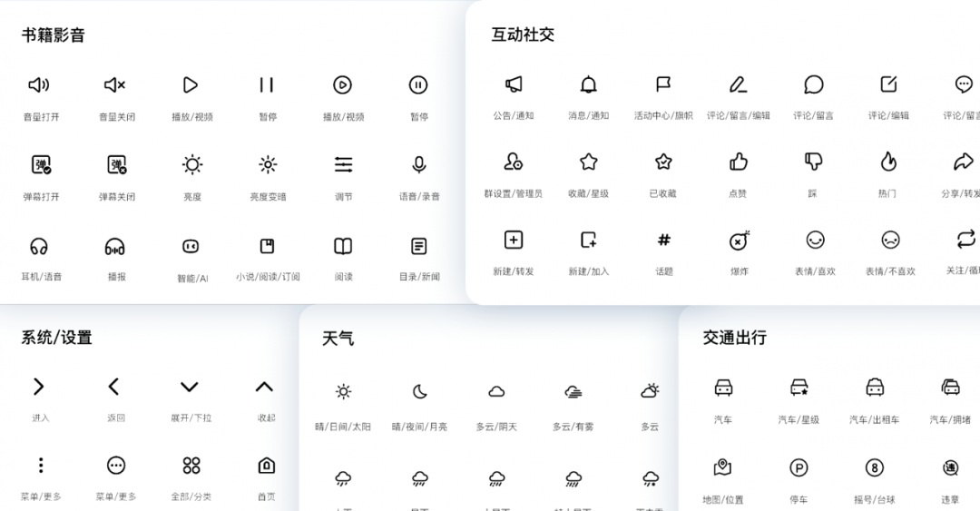The height and width of the screenshot is (511, 980).
Task: Click the 音量关闭 muted speaker icon
Action: coord(115,85)
